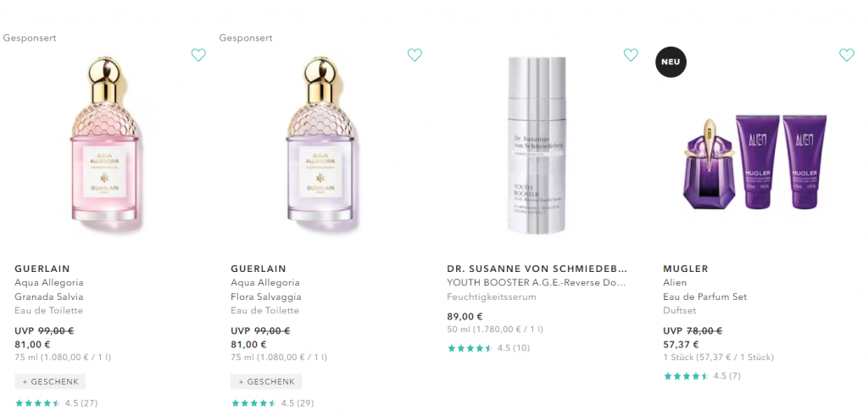The width and height of the screenshot is (868, 416).
Task: Toggle wishlist heart for Youth Booster serum
Action: 631,55
